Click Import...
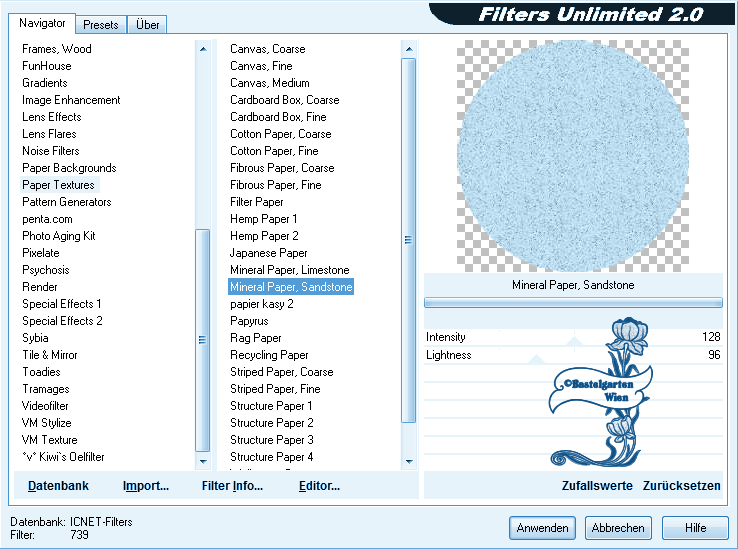The height and width of the screenshot is (549, 738). pos(146,485)
